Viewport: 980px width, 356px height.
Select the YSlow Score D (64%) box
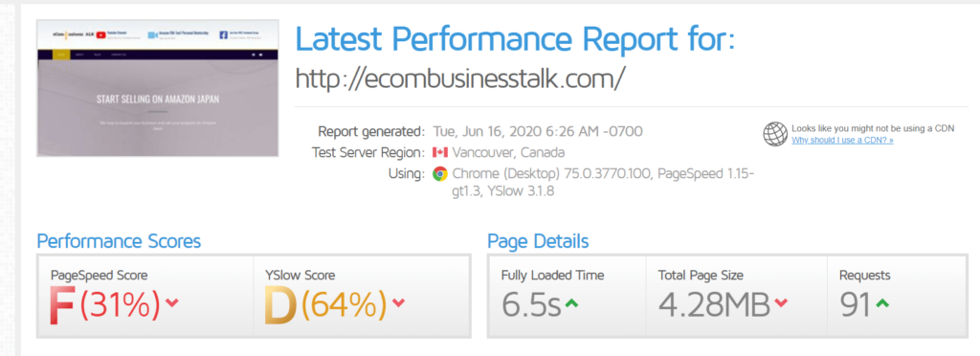tap(362, 296)
